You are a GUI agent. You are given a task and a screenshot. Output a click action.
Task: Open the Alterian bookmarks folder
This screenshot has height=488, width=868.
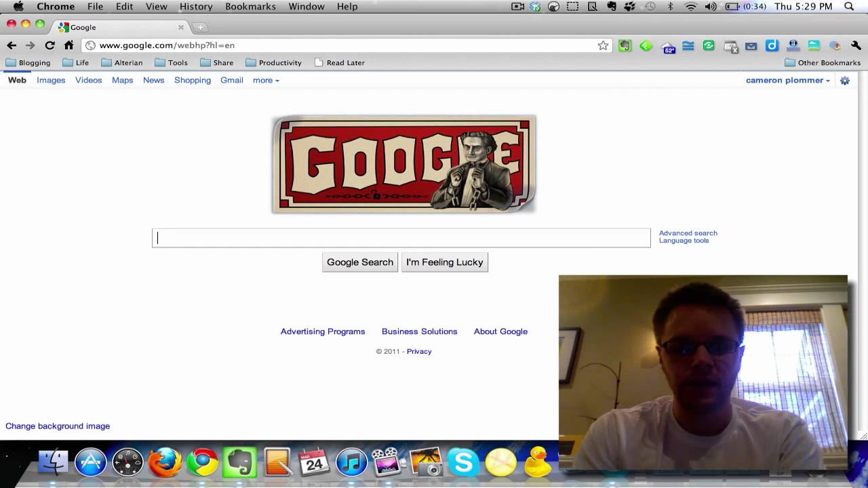coord(122,62)
